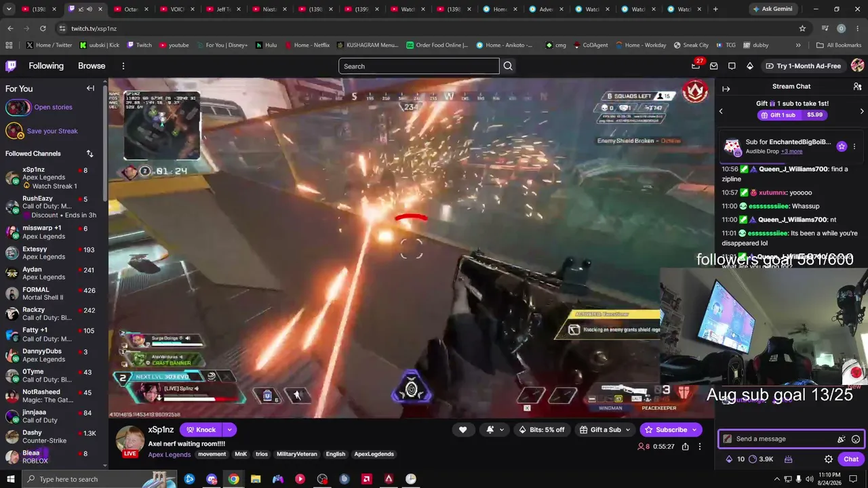Click the Ask Gemini button
The image size is (868, 488).
click(772, 9)
